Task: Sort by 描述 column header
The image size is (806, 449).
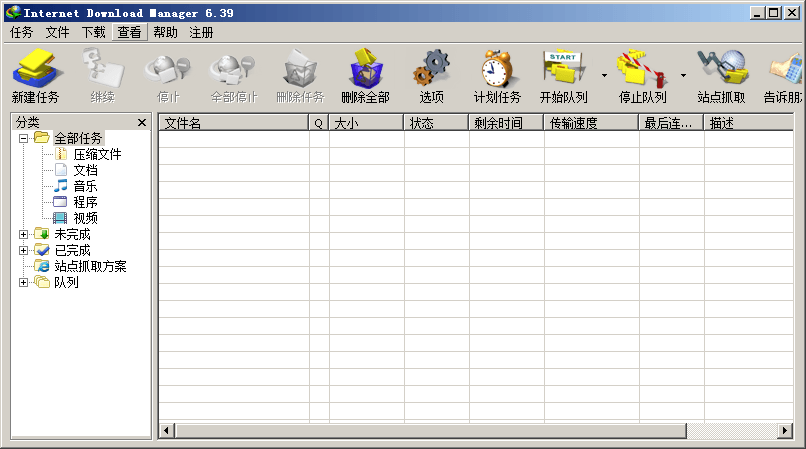Action: coord(748,123)
